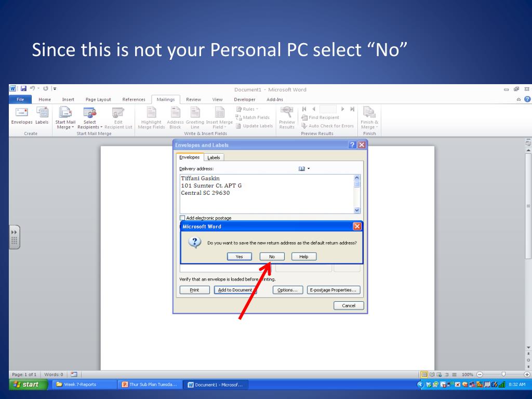Click the record number field
The height and width of the screenshot is (399, 532).
[328, 109]
